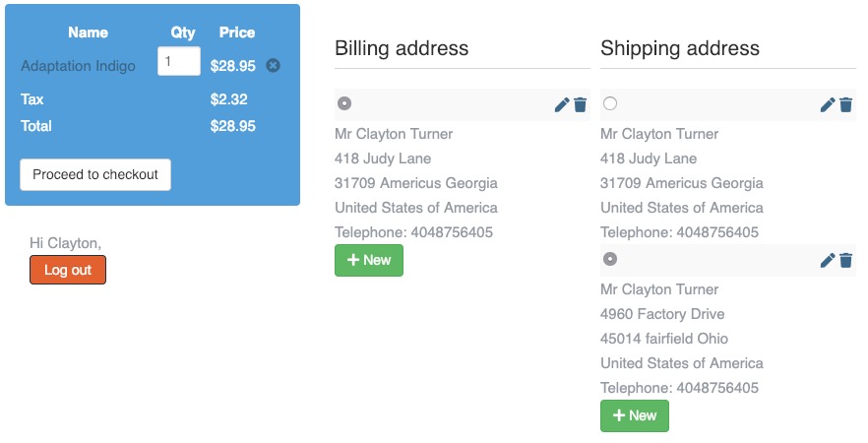
Task: Log out of Clayton's account
Action: click(x=68, y=270)
